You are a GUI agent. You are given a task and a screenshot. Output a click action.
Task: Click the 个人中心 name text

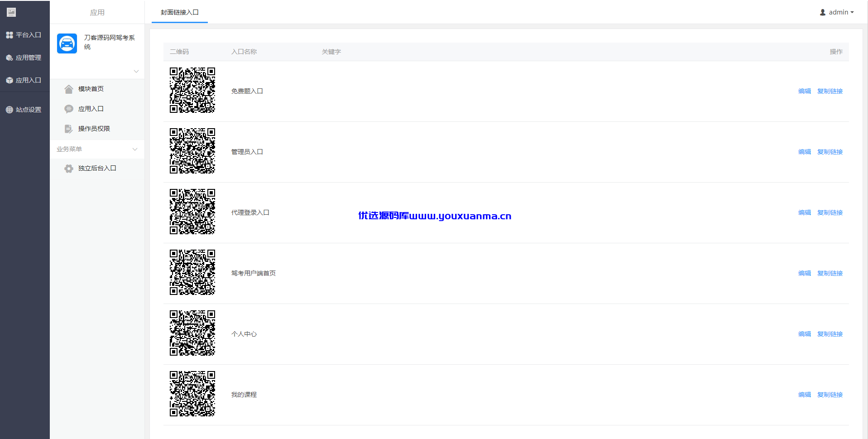coord(244,334)
